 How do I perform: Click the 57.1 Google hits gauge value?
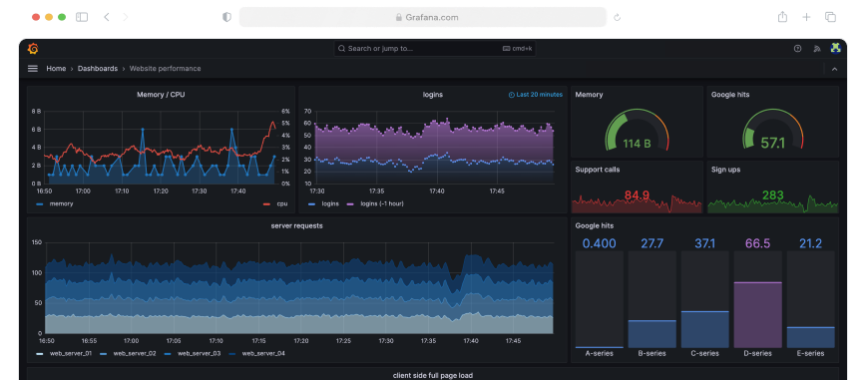pyautogui.click(x=773, y=144)
